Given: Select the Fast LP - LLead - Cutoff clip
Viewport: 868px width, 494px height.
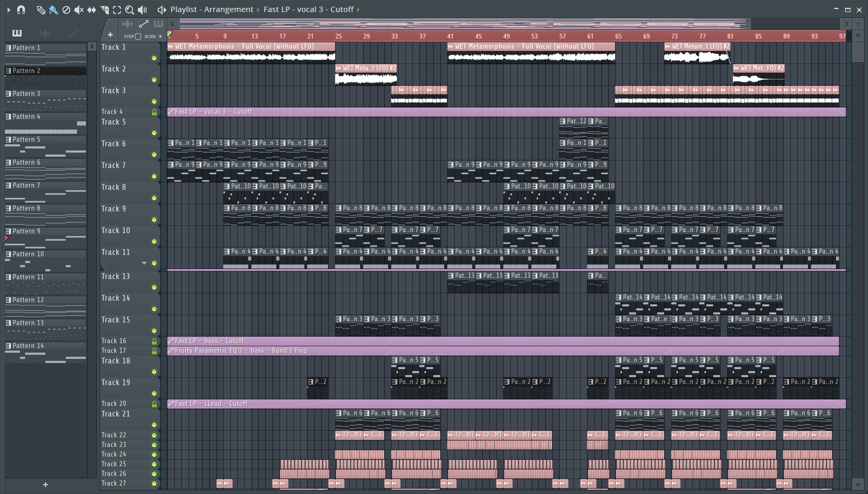Looking at the screenshot, I should pos(506,404).
